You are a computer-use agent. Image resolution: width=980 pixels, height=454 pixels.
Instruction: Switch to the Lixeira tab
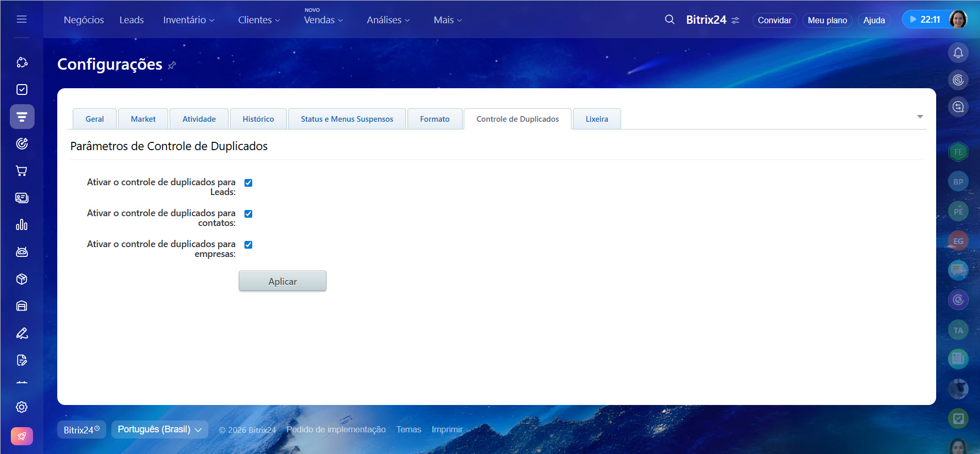[x=596, y=119]
